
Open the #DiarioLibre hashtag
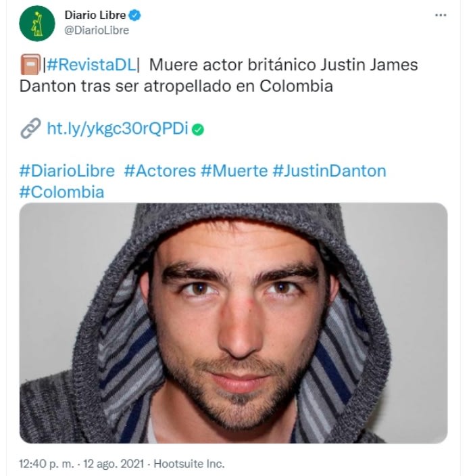tap(67, 170)
